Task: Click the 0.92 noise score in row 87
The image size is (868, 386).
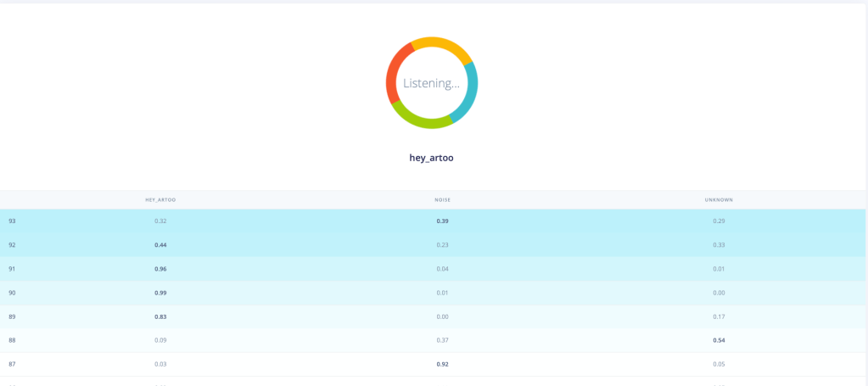Action: (x=442, y=364)
